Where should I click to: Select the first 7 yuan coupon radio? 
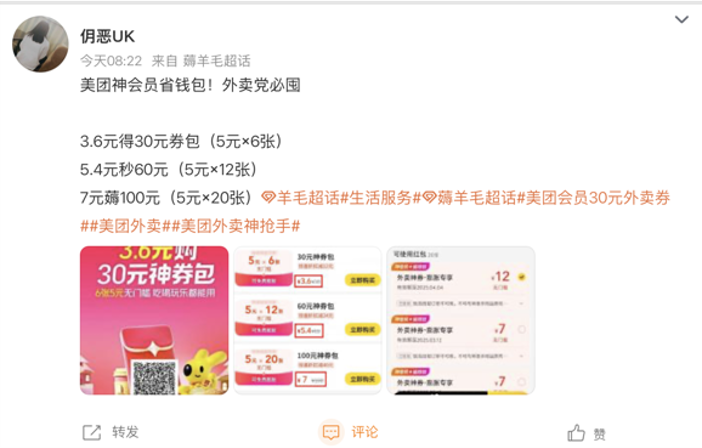522,329
